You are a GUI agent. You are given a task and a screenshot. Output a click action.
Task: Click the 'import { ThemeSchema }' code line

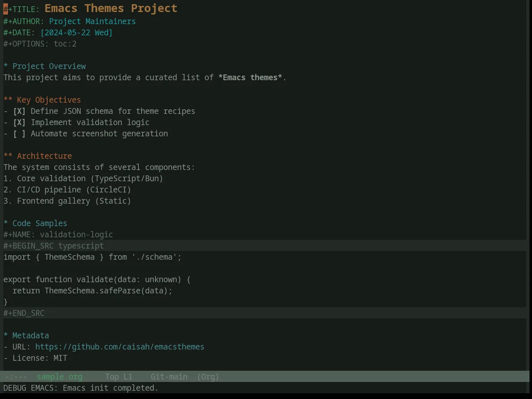pyautogui.click(x=92, y=257)
